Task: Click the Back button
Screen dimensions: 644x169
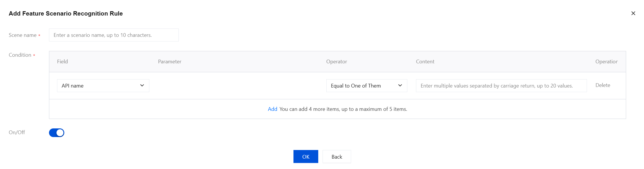Action: 336,157
